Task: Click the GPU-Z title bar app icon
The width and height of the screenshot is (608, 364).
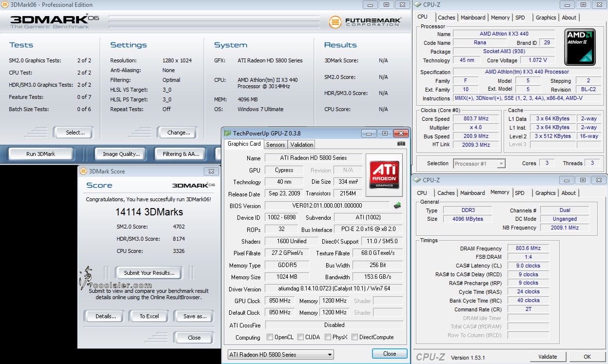Action: [227, 133]
